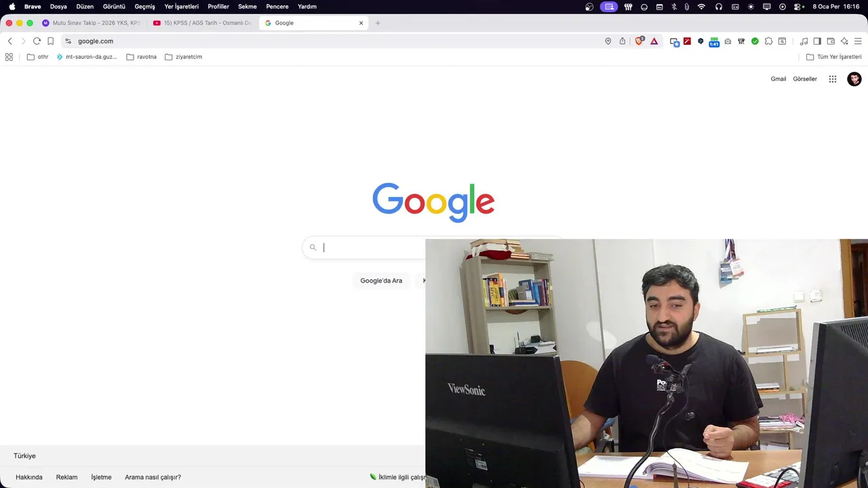Image resolution: width=868 pixels, height=488 pixels.
Task: Bookmark this page with the bookmark icon
Action: tap(50, 41)
